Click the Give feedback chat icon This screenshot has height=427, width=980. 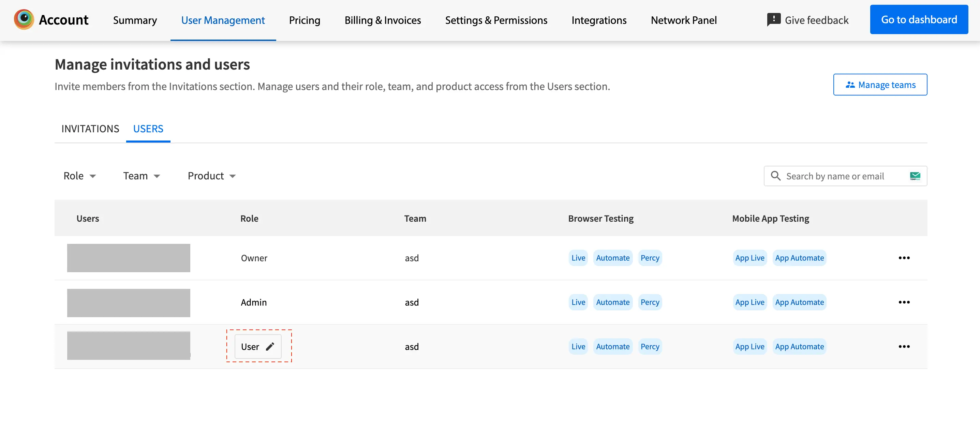pos(773,19)
